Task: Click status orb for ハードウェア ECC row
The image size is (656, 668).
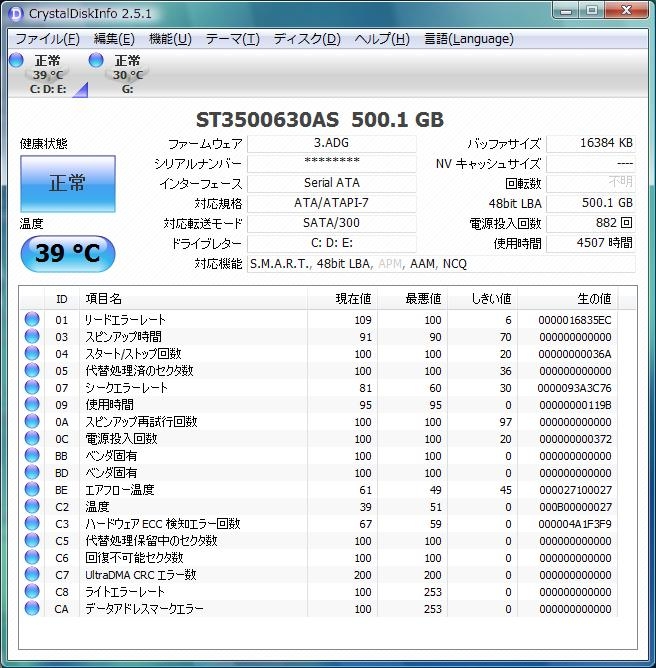Action: click(x=32, y=524)
